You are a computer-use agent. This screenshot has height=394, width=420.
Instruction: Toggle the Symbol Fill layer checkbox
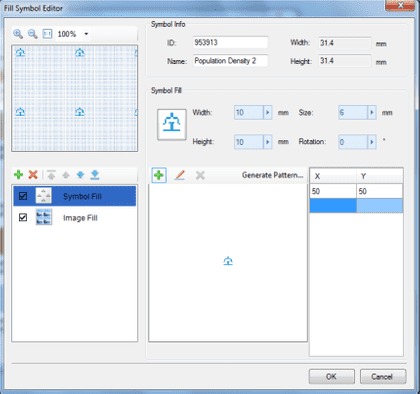pyautogui.click(x=23, y=196)
